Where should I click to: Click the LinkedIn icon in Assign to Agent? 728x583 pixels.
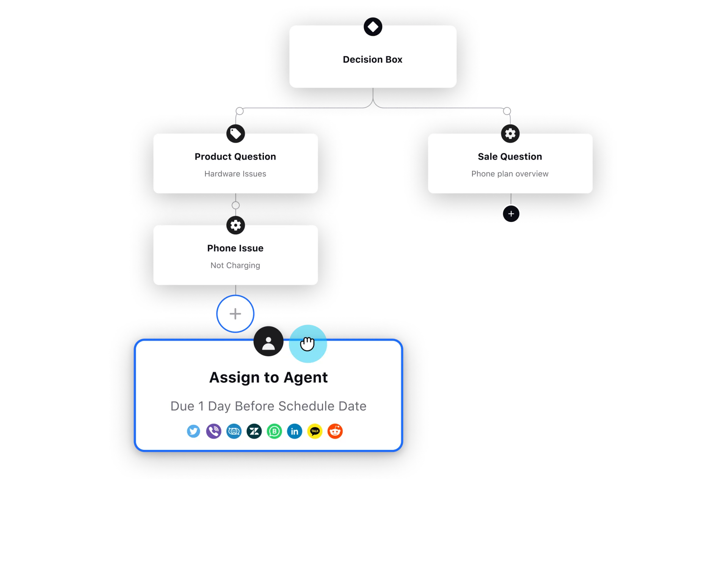[x=294, y=431]
